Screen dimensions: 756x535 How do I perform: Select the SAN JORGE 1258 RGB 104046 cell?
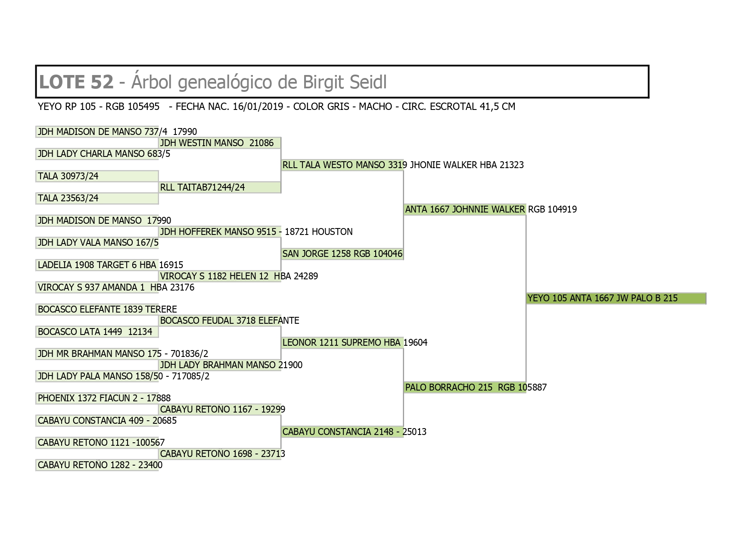(342, 254)
